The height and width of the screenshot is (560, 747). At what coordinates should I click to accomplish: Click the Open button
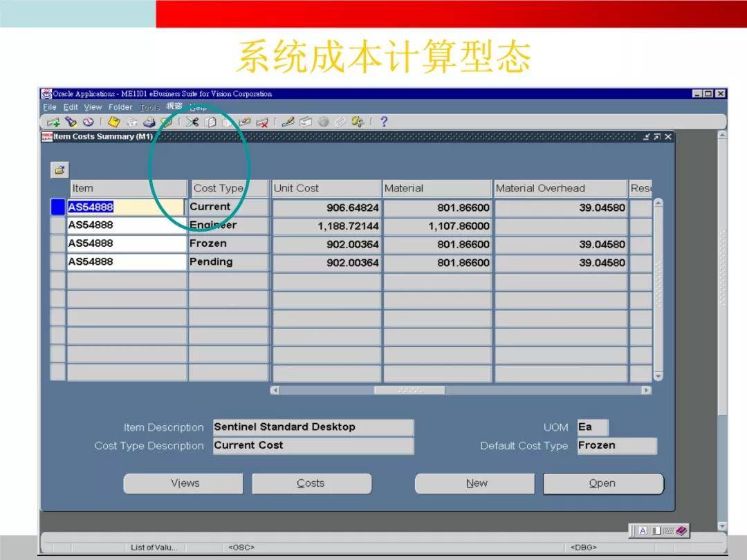click(x=602, y=483)
